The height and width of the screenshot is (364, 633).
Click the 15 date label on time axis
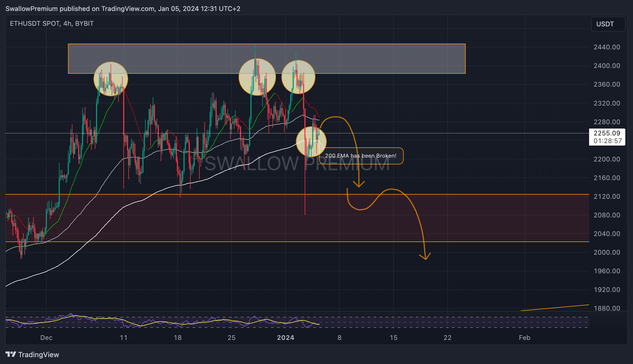pos(394,338)
